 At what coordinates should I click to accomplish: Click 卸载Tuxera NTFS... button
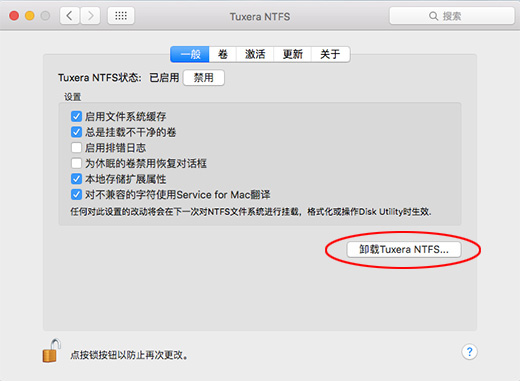tap(404, 249)
